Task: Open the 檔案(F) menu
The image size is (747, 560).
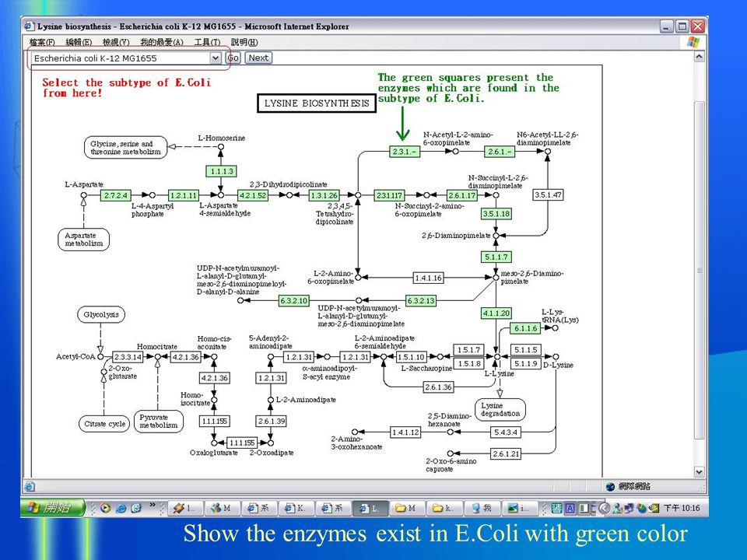Action: point(42,42)
